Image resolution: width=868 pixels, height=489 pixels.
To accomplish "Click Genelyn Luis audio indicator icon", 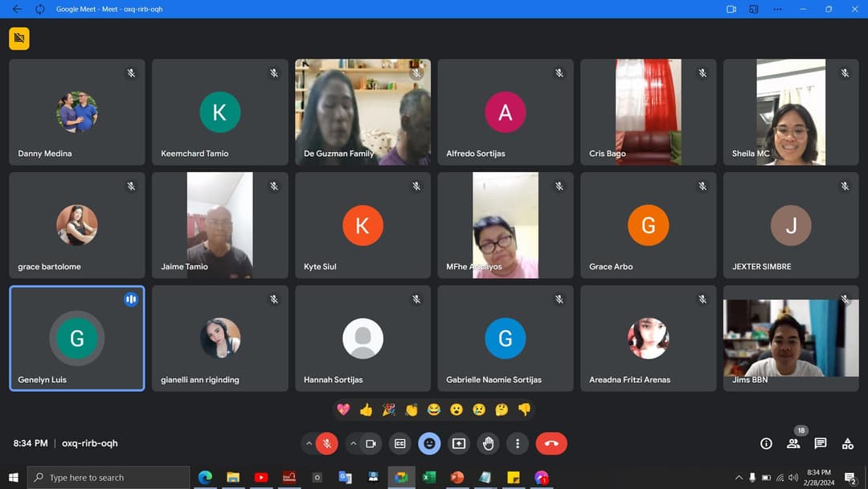I will (x=131, y=300).
